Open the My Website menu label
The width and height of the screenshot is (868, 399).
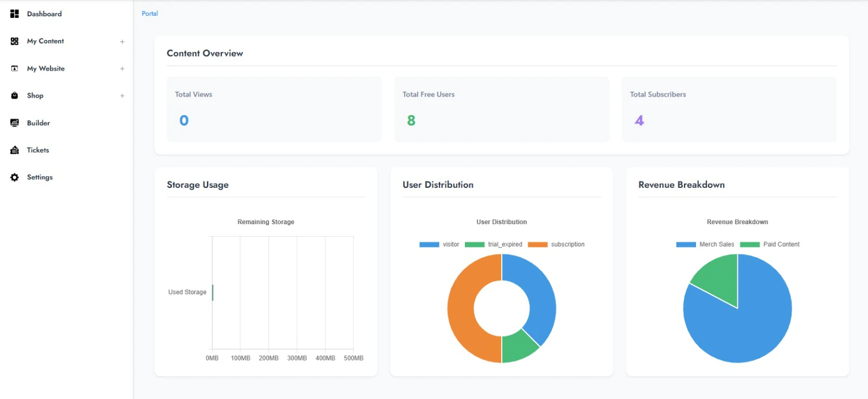[x=46, y=68]
